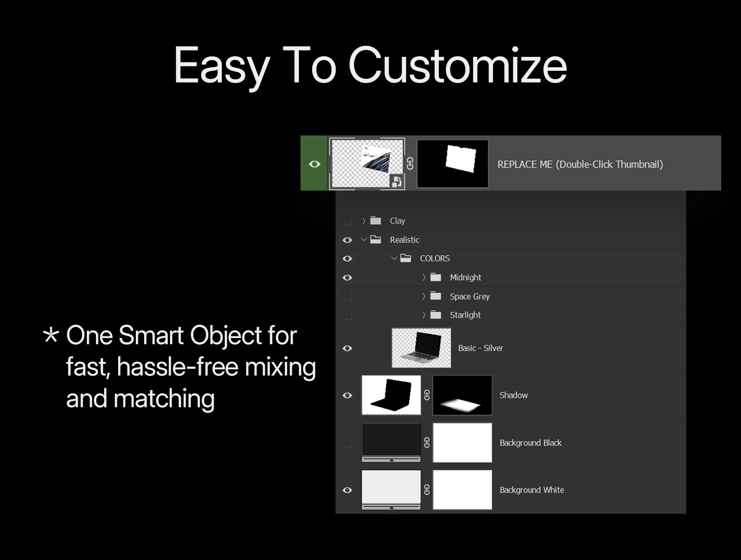
Task: Select the COLORS group label
Action: [x=435, y=258]
